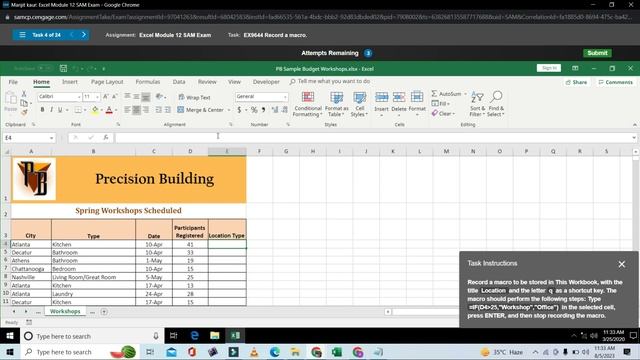Click the Decrease Indent icon
This screenshot has height=360, width=640.
(x=158, y=110)
